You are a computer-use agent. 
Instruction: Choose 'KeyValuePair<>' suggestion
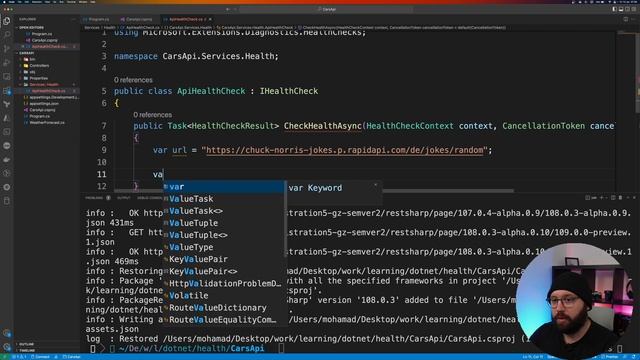[x=224, y=271]
